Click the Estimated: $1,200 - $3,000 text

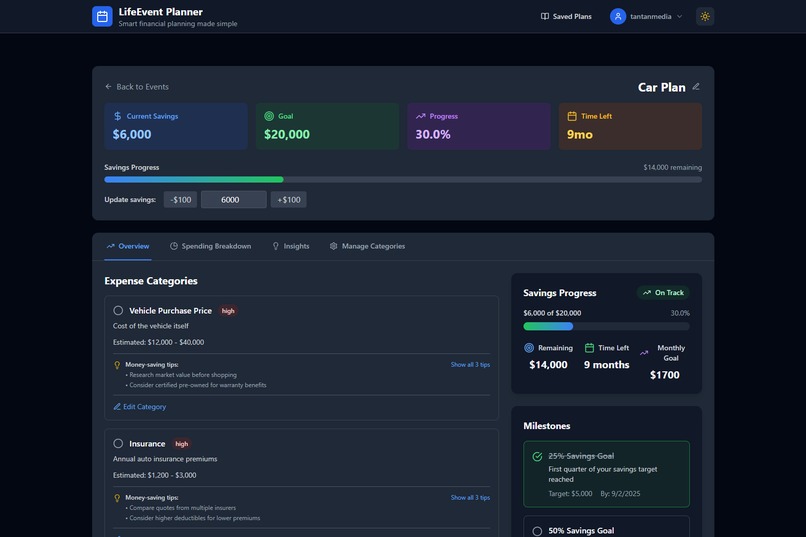coord(154,475)
